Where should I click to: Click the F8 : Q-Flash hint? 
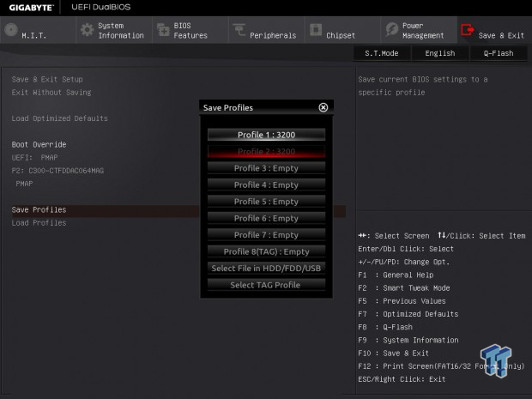[385, 327]
